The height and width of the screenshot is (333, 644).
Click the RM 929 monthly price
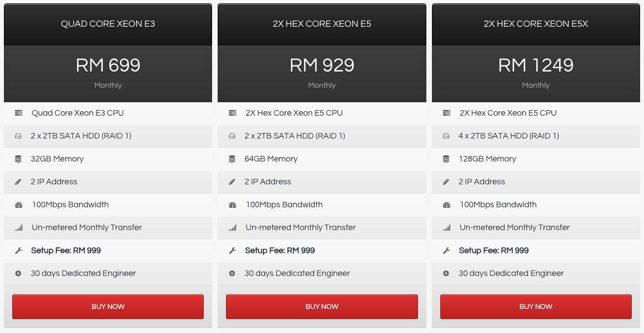coord(322,65)
